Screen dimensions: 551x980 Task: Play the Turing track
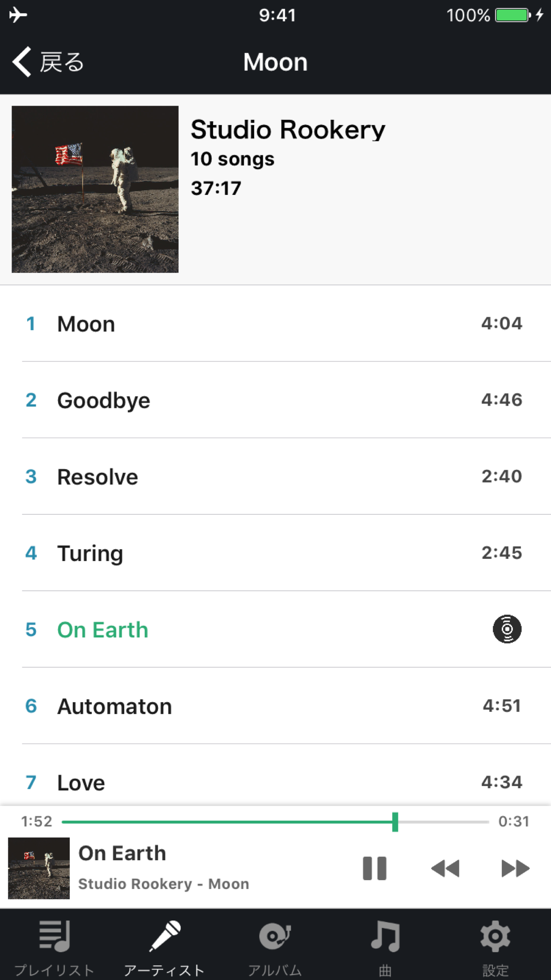click(275, 553)
